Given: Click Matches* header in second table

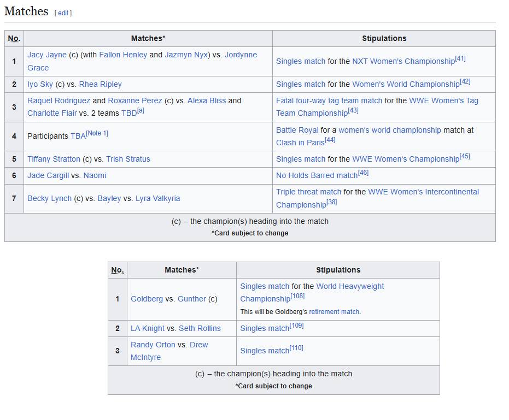Looking at the screenshot, I should 182,270.
